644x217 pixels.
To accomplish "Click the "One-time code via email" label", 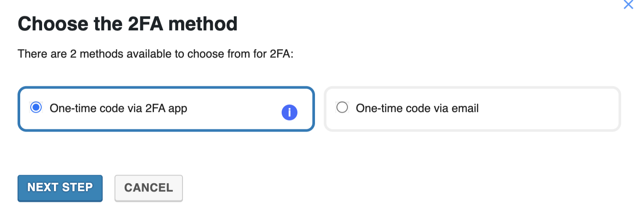I will click(x=417, y=108).
